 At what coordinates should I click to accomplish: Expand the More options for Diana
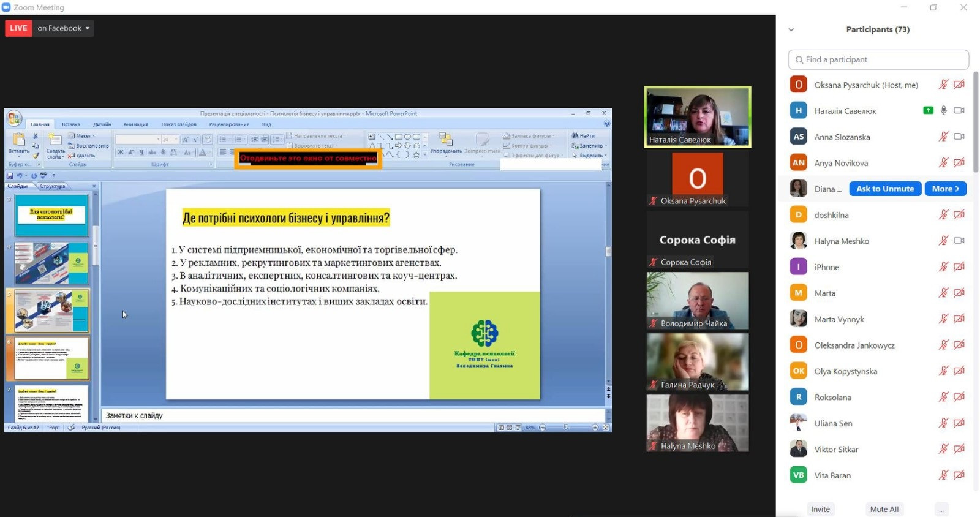[x=945, y=189]
